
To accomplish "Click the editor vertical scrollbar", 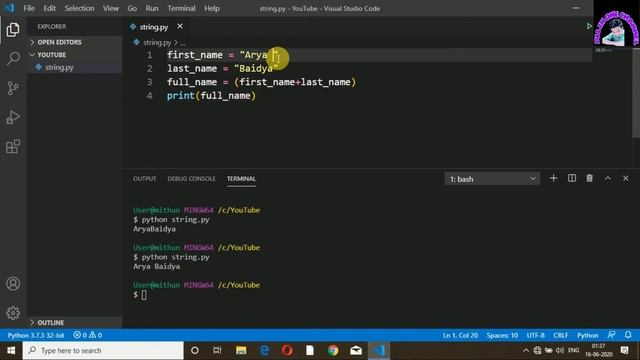I will coord(636,93).
